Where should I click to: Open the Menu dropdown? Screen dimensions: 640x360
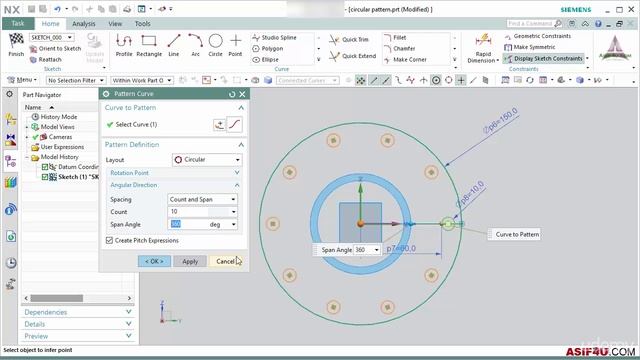coord(22,80)
